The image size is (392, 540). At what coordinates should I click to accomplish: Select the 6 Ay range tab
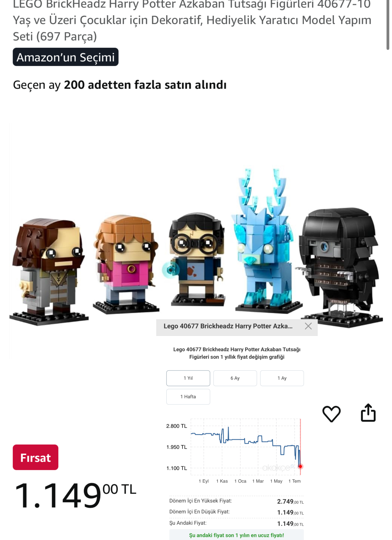(235, 378)
